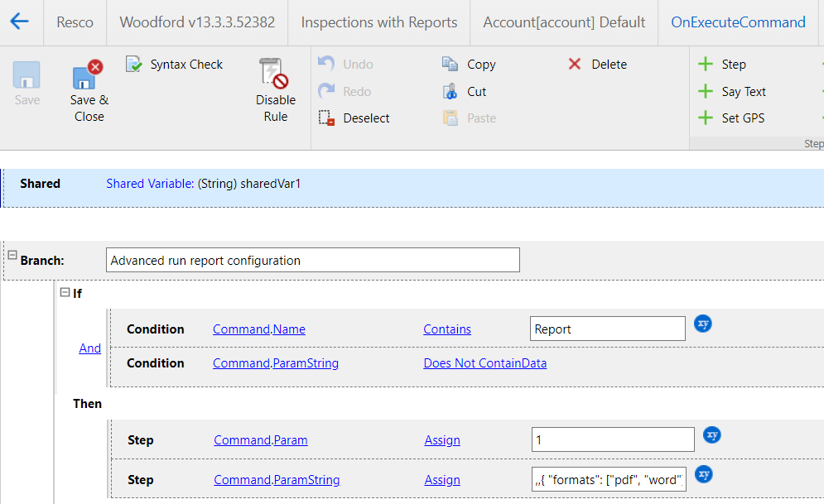The image size is (824, 504).
Task: Change the Does Not ContainData operator
Action: (485, 363)
